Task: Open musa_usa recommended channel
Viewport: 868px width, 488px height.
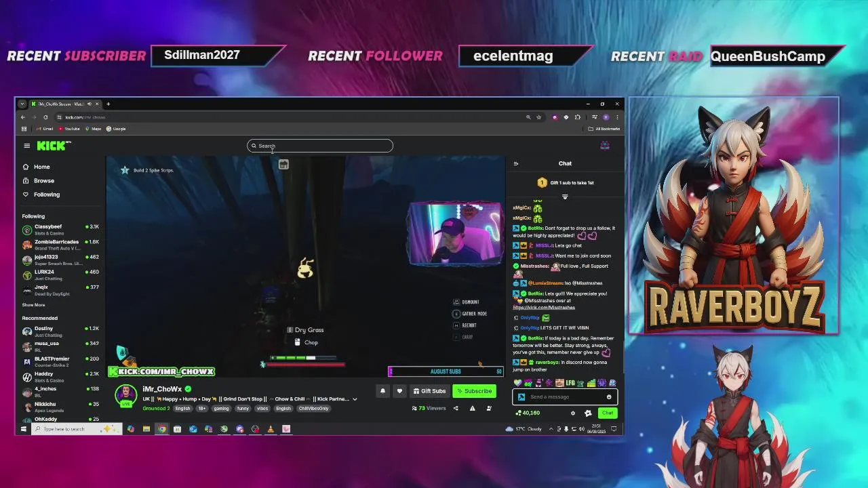Action: pos(60,346)
